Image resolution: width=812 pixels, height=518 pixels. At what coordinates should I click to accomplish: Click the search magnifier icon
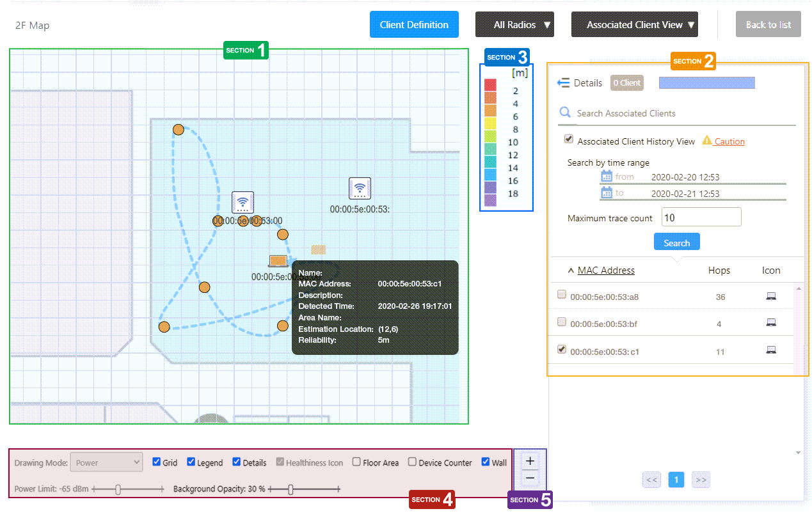pyautogui.click(x=565, y=113)
